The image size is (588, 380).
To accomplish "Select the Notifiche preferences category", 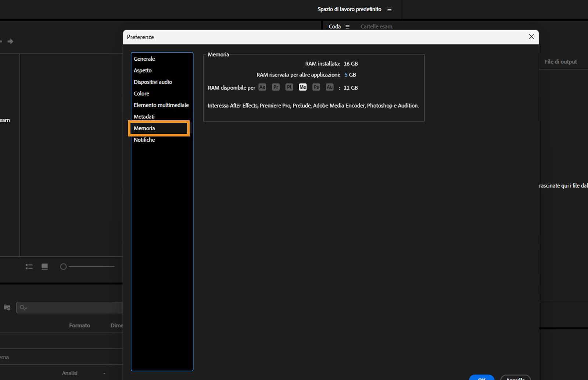I will point(144,140).
